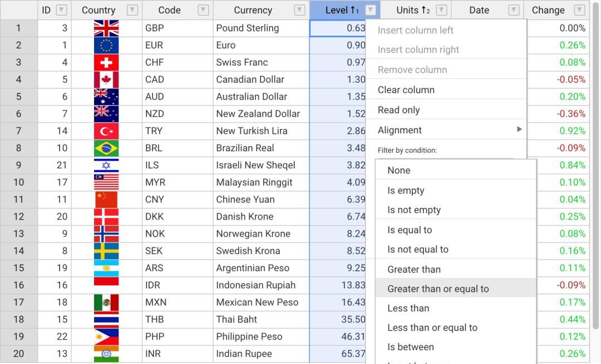The height and width of the screenshot is (364, 601).
Task: Select the 'Is between' filter condition
Action: click(410, 347)
